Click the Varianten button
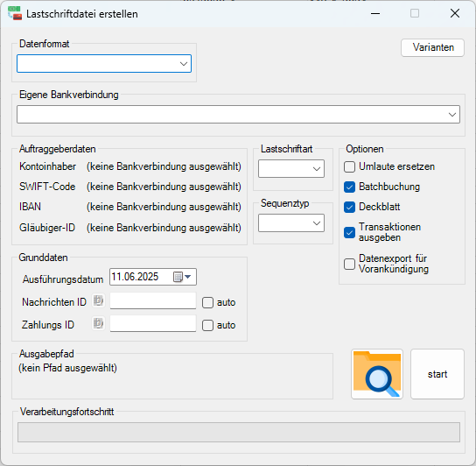476x466 pixels. pyautogui.click(x=432, y=47)
